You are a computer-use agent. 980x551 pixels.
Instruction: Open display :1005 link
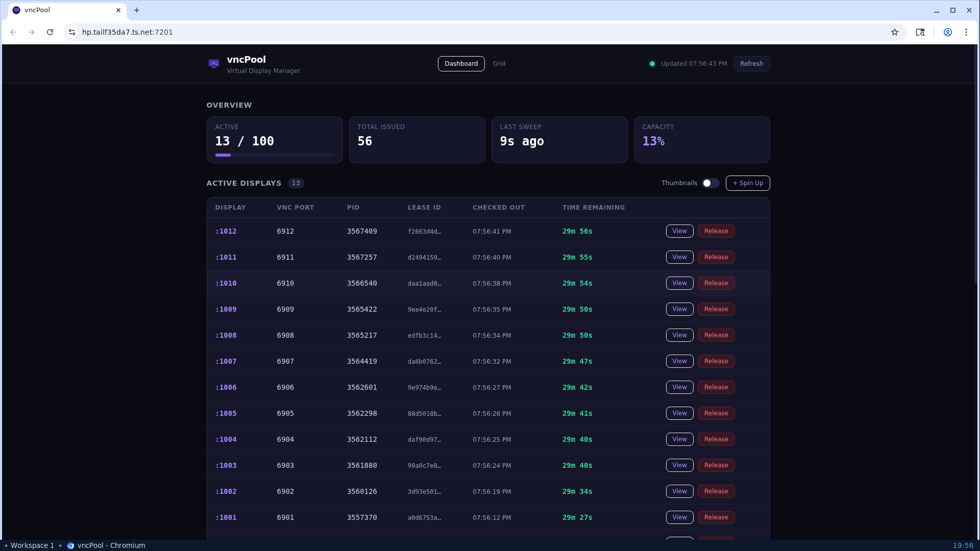(226, 413)
